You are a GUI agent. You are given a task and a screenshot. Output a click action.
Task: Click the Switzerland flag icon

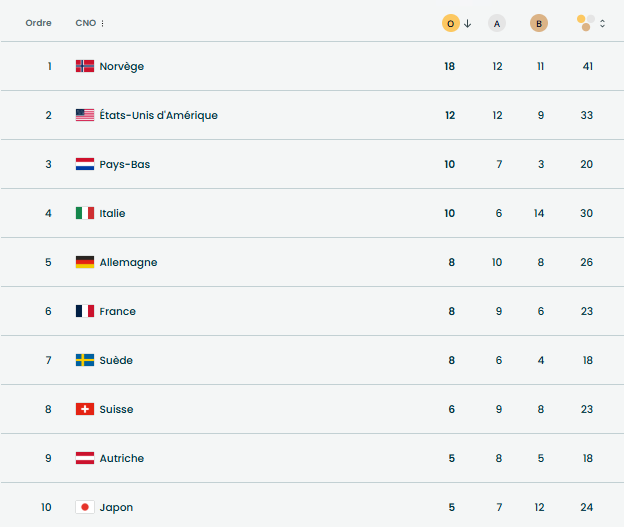(85, 409)
